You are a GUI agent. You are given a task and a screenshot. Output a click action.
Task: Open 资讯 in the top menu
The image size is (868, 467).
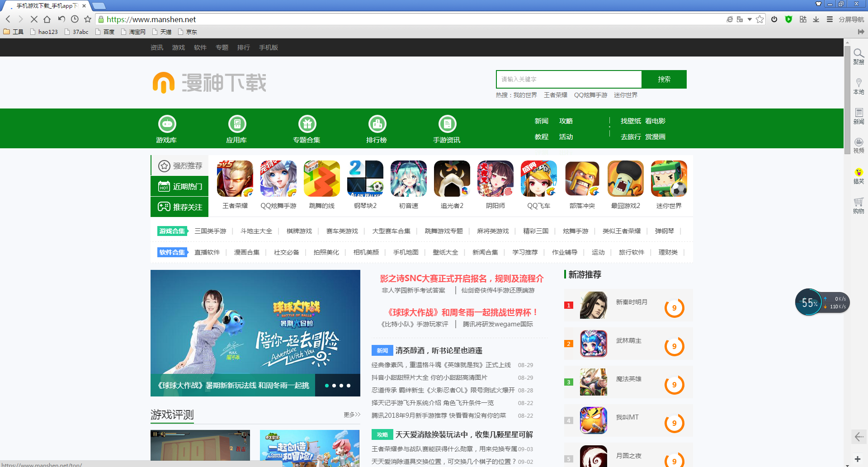[x=157, y=47]
